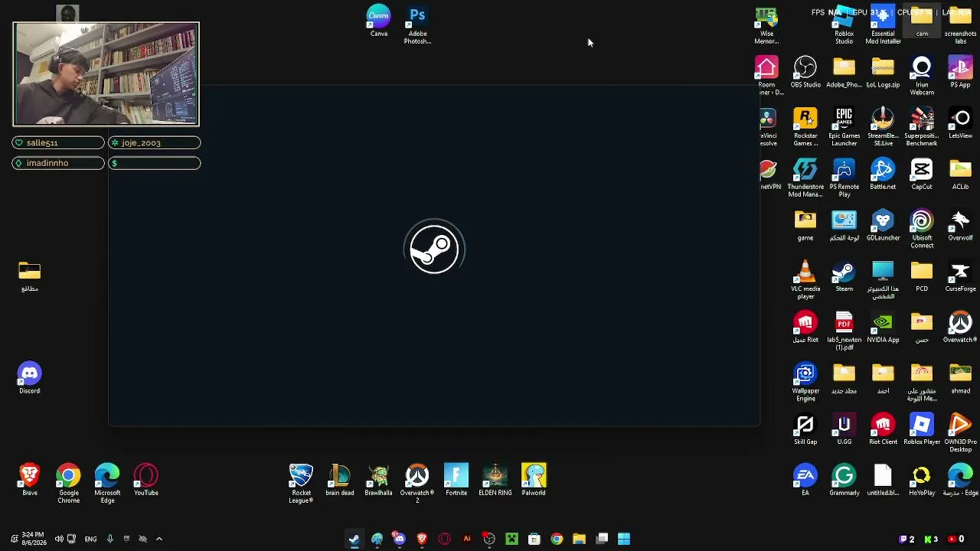The image size is (980, 551).
Task: Launch the PS App shortcut
Action: point(960,73)
